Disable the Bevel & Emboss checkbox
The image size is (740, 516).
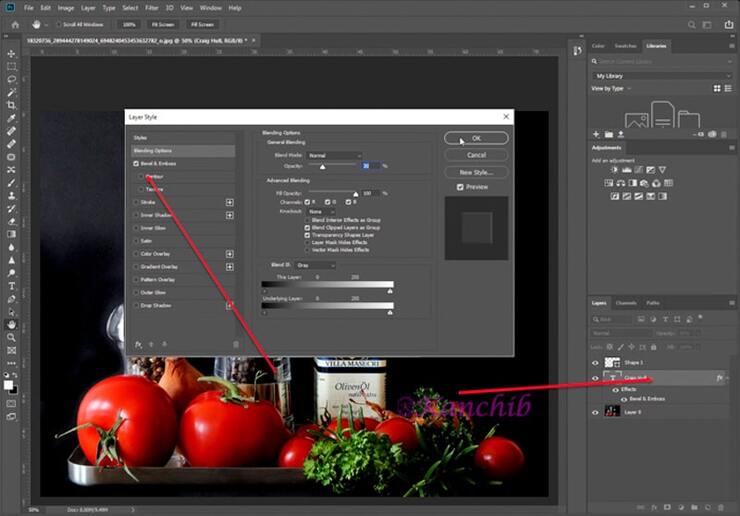136,163
